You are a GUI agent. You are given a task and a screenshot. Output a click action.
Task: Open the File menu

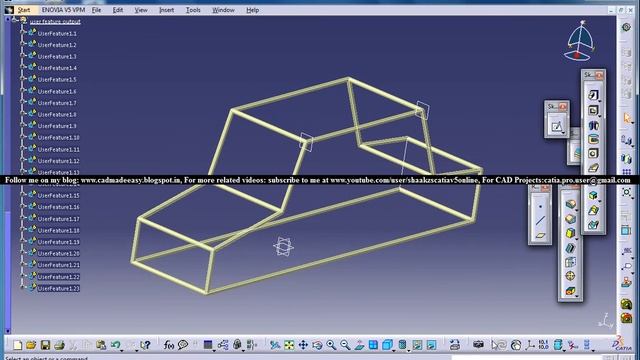[x=96, y=10]
